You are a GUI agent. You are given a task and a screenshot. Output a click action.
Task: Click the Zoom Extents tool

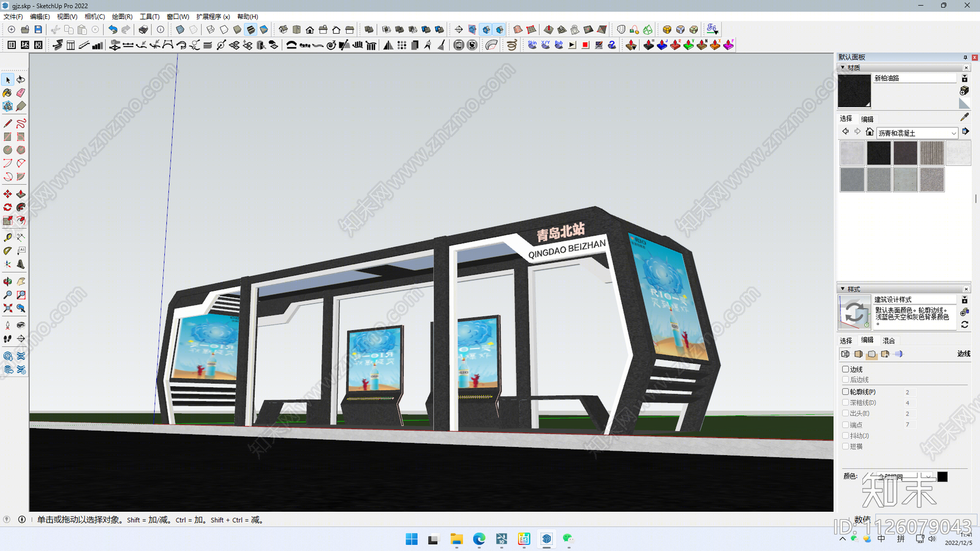(8, 309)
